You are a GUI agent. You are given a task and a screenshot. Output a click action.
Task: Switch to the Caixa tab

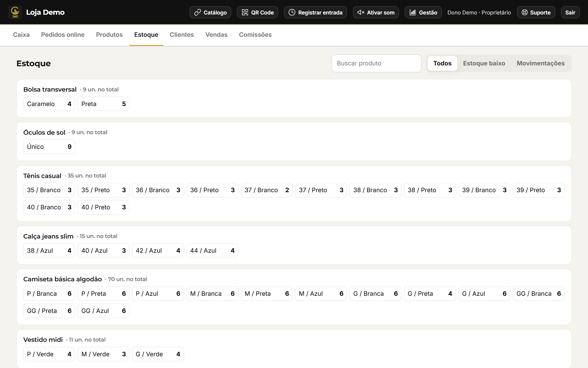coord(21,35)
